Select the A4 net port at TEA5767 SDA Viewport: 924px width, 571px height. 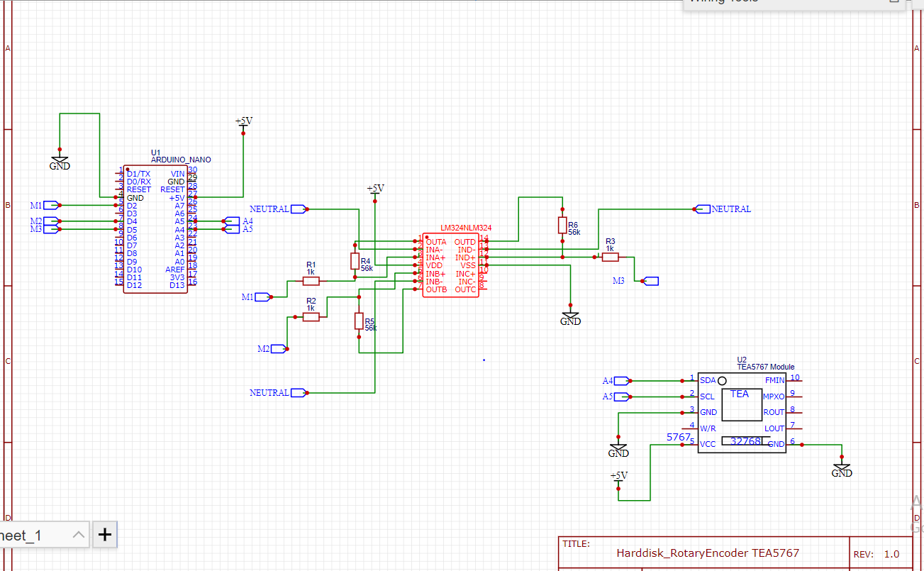point(616,381)
